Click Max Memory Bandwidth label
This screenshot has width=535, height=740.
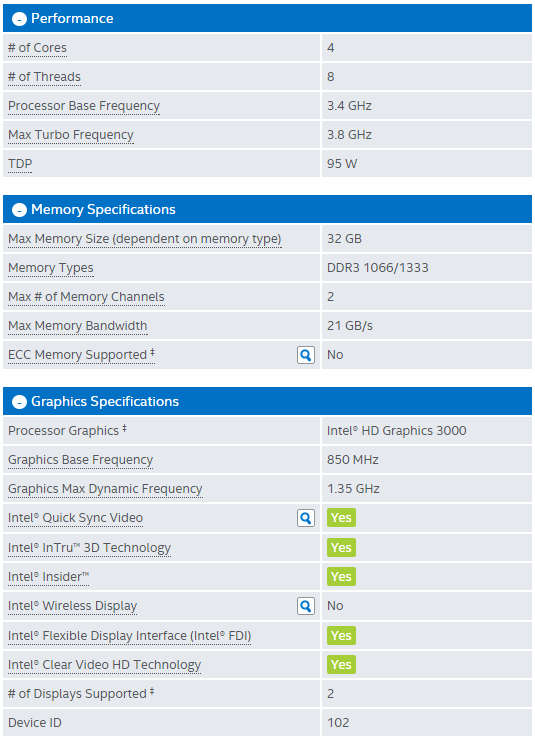click(78, 326)
